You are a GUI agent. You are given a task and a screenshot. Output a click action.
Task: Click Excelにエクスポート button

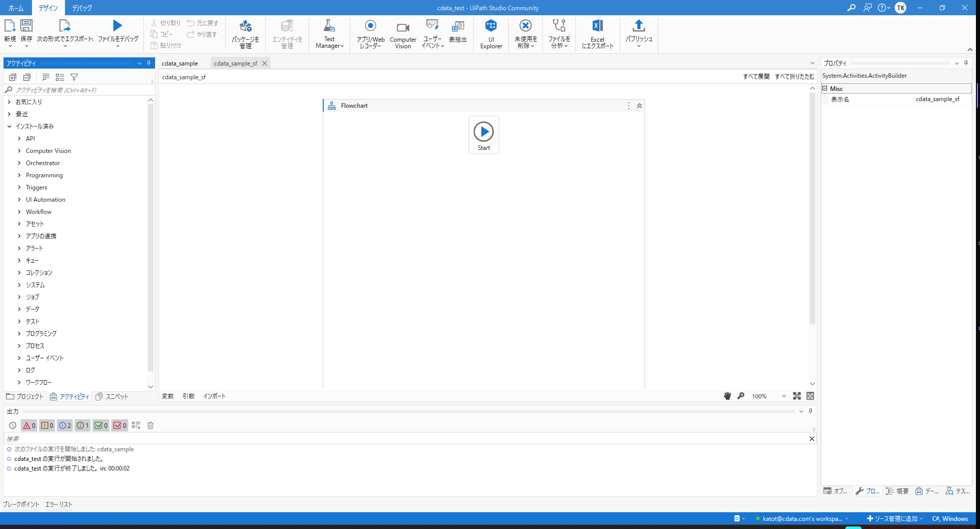point(598,34)
